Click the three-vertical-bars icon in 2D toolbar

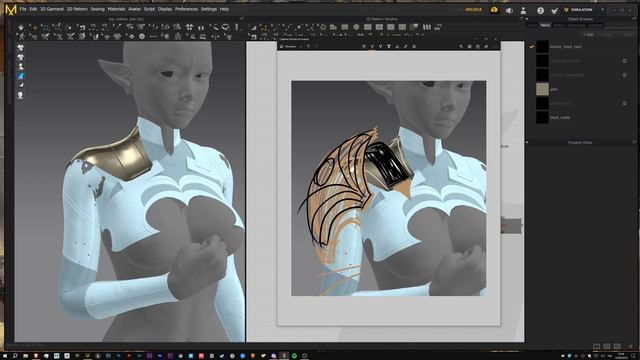(x=427, y=27)
